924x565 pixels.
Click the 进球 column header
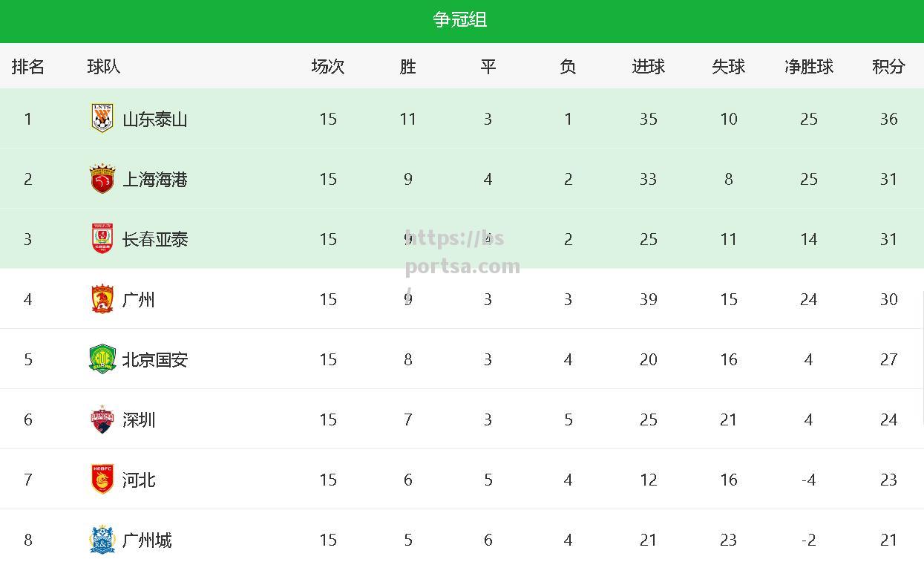click(648, 67)
